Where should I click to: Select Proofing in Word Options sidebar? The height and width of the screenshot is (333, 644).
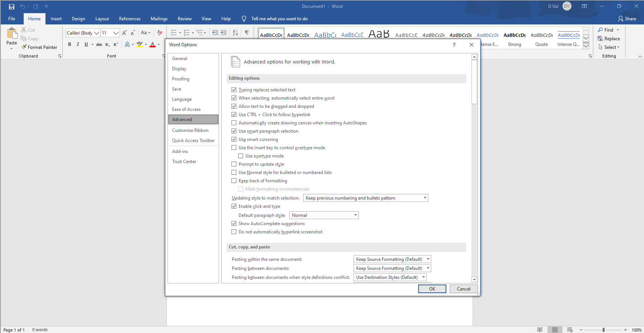pos(193,79)
